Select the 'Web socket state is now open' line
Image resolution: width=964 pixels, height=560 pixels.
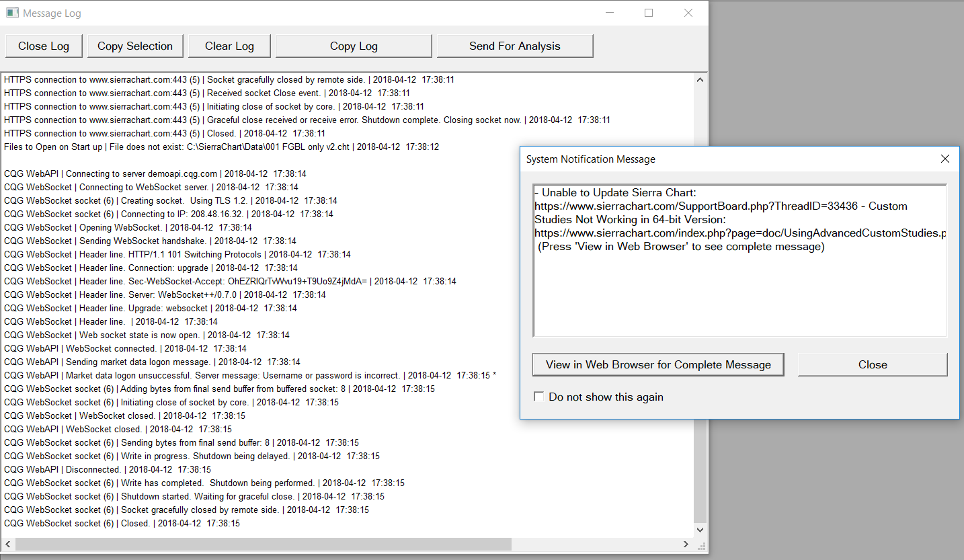tap(147, 335)
